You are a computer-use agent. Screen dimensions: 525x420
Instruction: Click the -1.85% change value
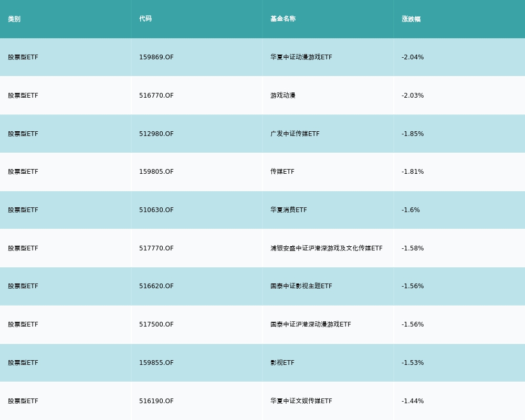click(x=413, y=134)
